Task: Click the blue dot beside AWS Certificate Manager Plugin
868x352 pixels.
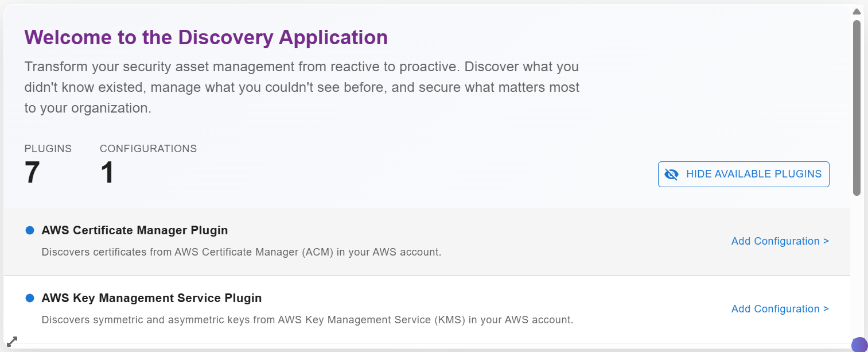Action: 30,230
